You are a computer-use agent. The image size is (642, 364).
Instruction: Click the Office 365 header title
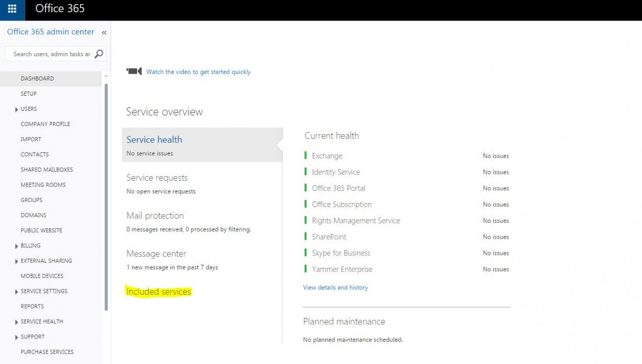pos(60,9)
